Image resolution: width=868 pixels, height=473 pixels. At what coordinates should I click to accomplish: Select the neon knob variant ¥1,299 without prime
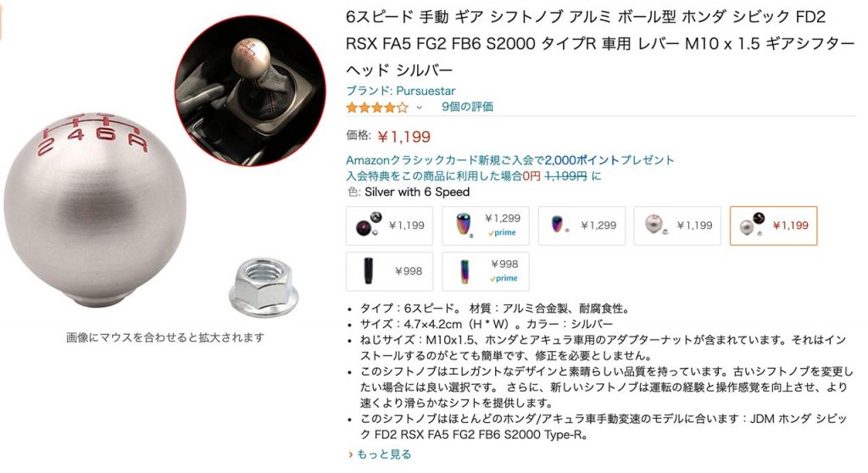coord(581,225)
